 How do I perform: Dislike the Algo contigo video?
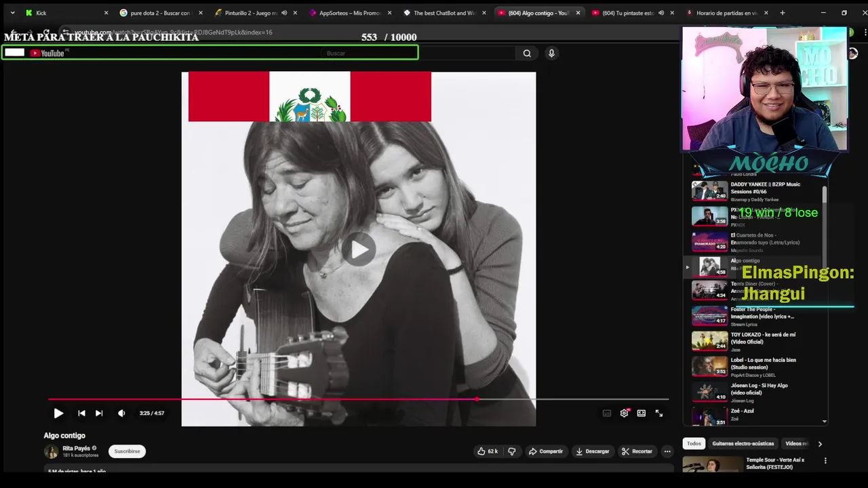click(512, 451)
